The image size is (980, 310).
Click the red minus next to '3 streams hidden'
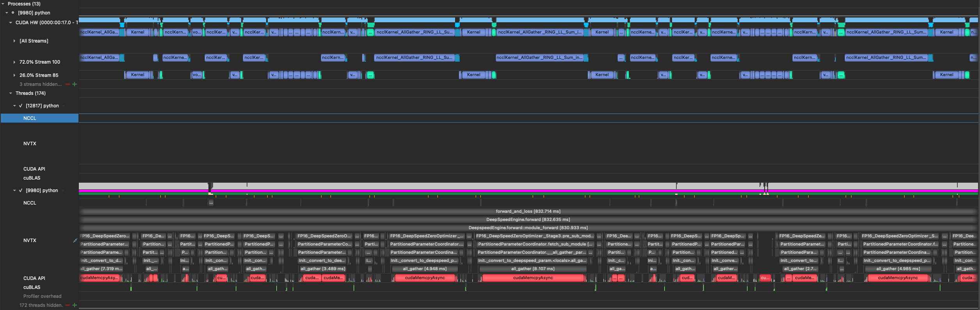click(68, 84)
